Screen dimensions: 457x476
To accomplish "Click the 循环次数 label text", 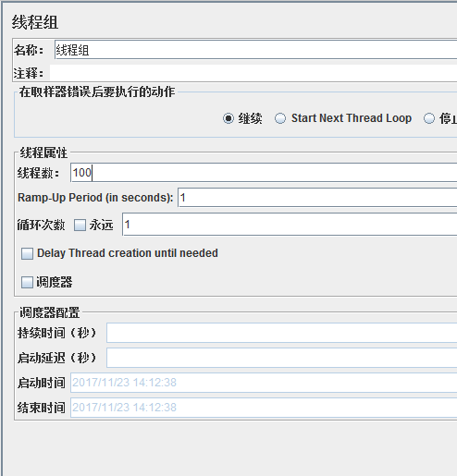I will [x=41, y=225].
